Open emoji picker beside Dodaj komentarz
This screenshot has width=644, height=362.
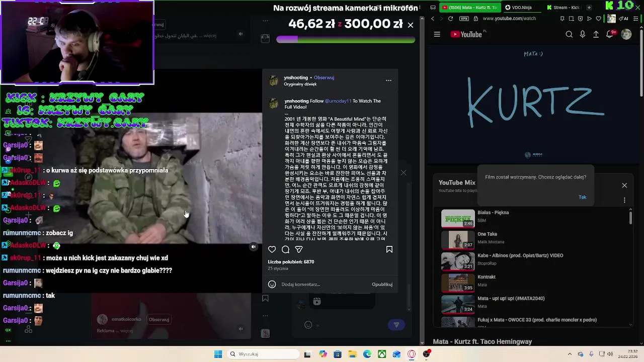(x=272, y=285)
